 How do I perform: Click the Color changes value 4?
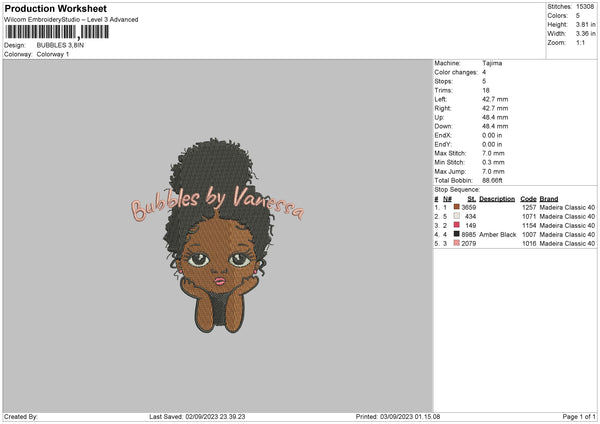484,72
